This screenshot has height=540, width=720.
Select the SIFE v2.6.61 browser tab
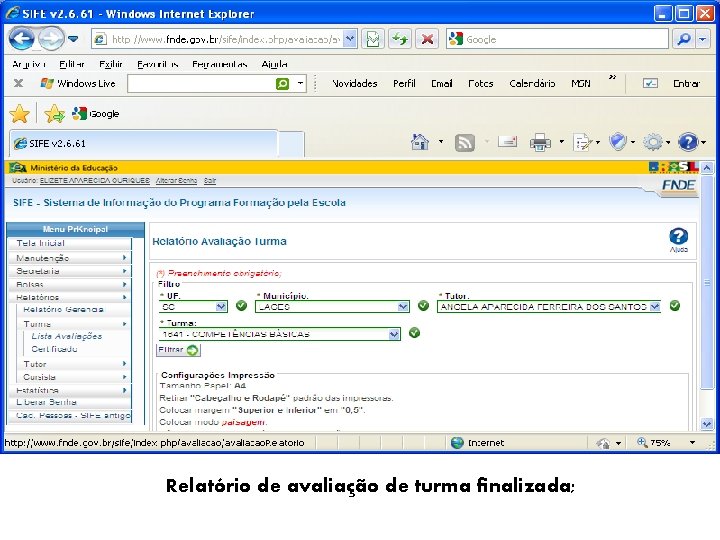tap(144, 143)
